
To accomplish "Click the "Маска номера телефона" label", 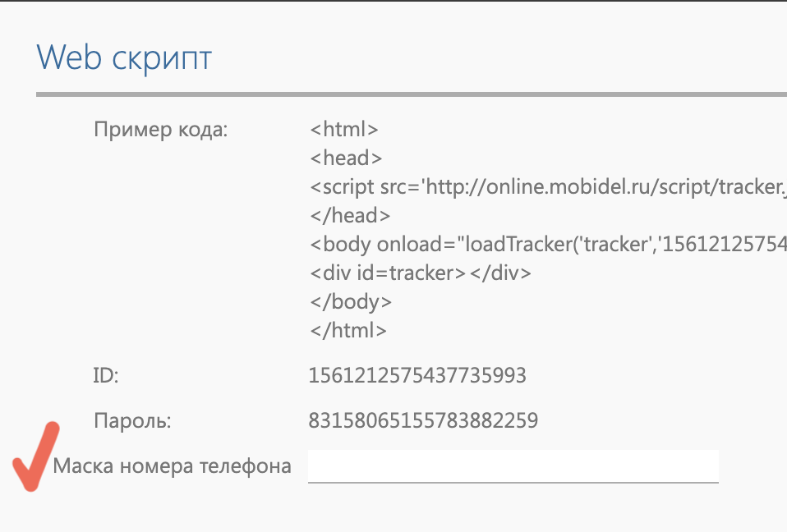I will tap(172, 466).
